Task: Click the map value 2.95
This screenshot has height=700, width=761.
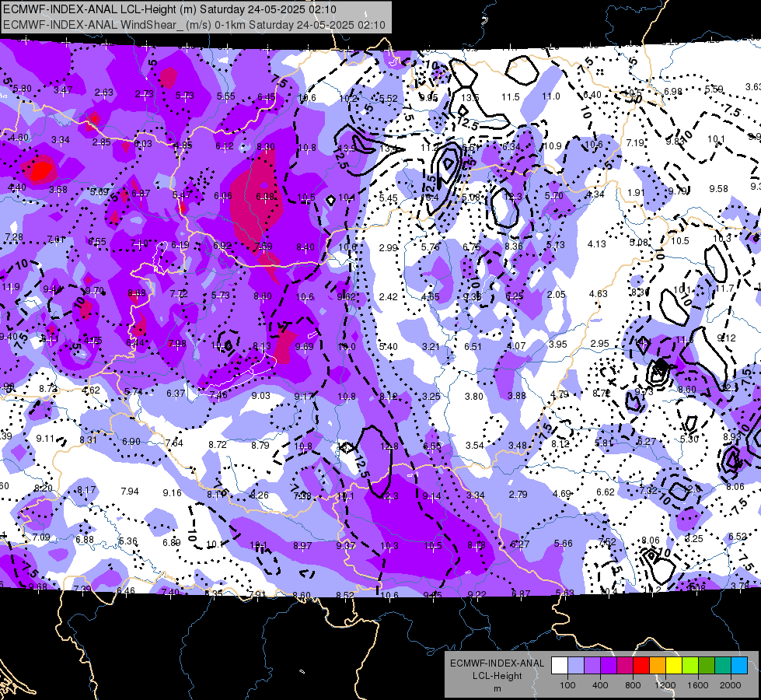Action: click(600, 344)
